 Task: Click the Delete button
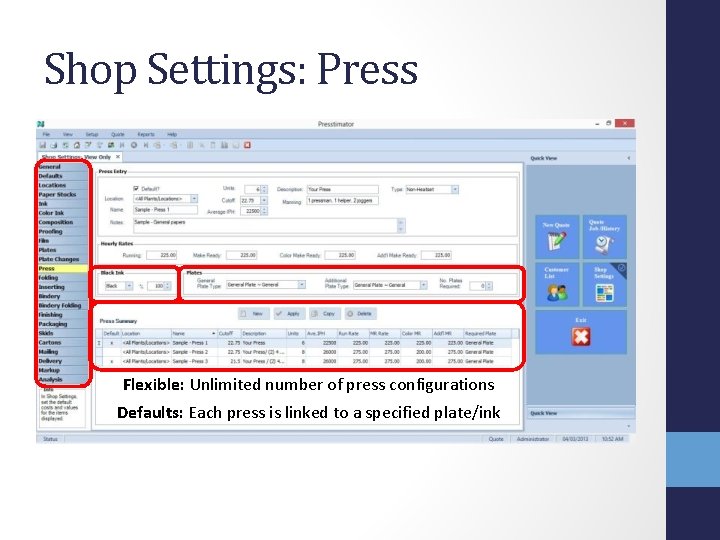coord(360,314)
